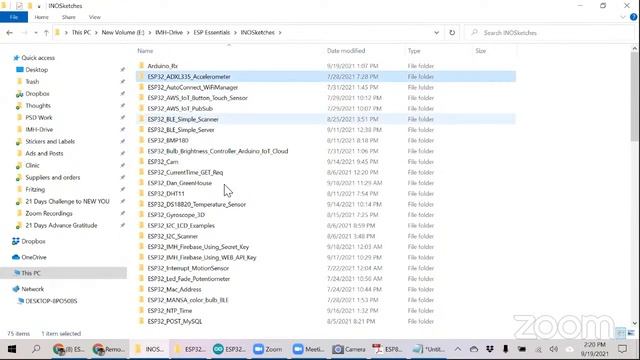
Task: Open the volume speaker tray icon
Action: click(553, 349)
